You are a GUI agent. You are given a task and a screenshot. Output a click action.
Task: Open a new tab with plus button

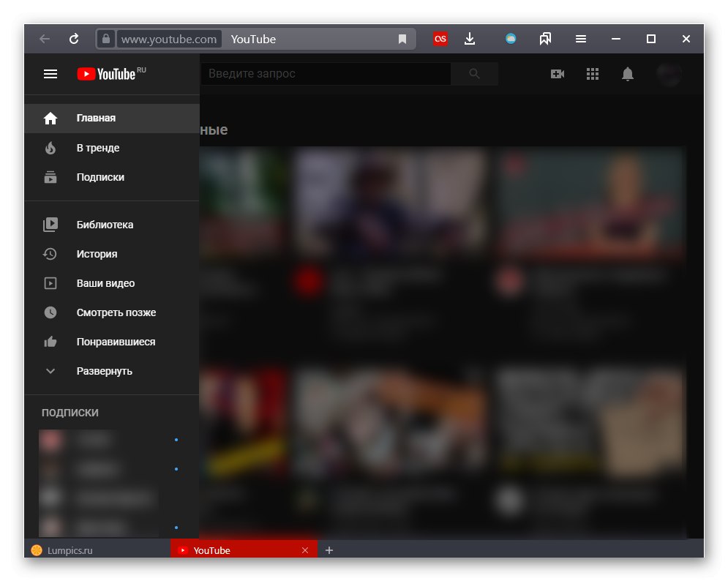(x=329, y=550)
